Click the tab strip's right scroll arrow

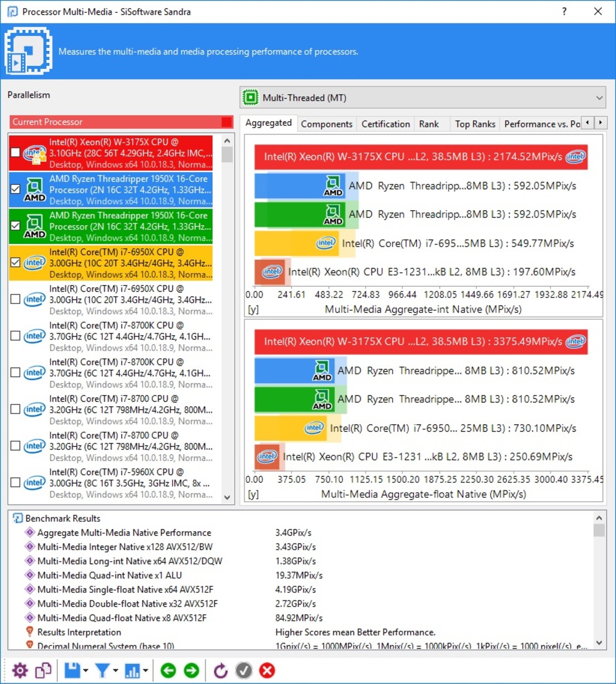[x=601, y=123]
